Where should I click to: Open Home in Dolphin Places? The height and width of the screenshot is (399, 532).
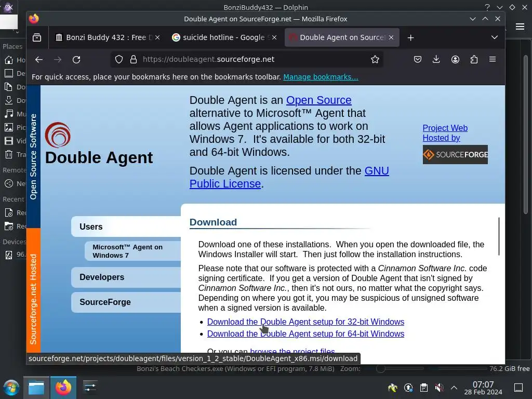pyautogui.click(x=14, y=60)
